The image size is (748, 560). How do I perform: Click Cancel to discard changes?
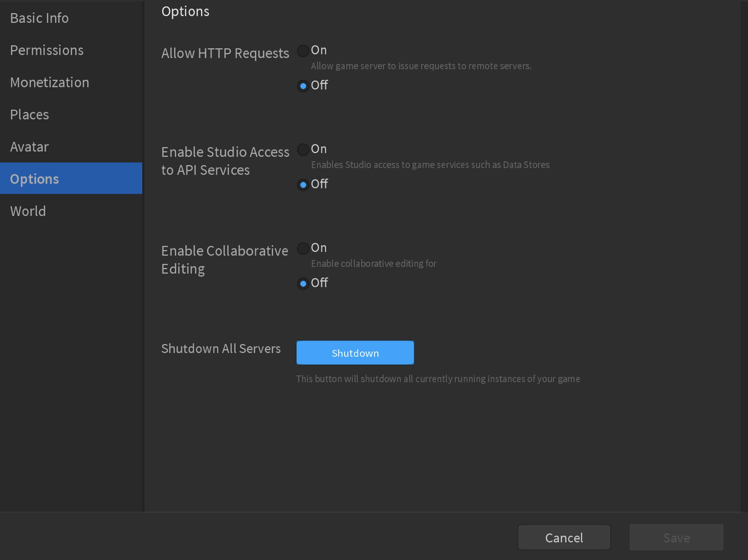[x=564, y=538]
